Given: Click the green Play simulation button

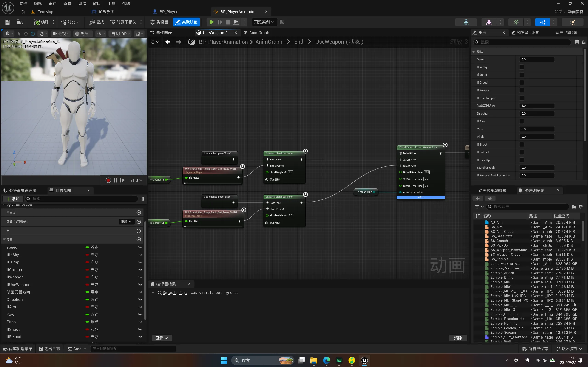Looking at the screenshot, I should 212,22.
